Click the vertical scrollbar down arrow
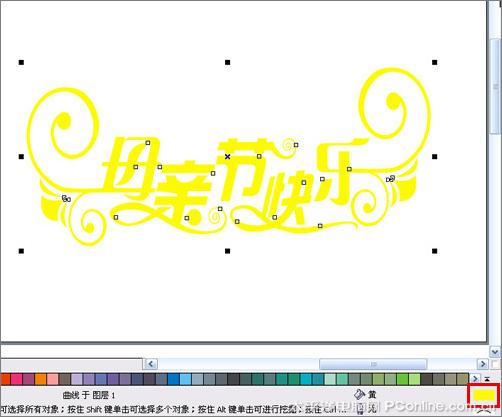This screenshot has height=417, width=502. pos(495,352)
